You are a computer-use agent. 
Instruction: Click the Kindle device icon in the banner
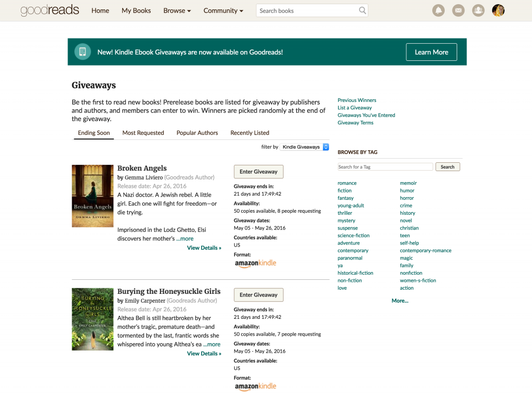[x=83, y=51]
